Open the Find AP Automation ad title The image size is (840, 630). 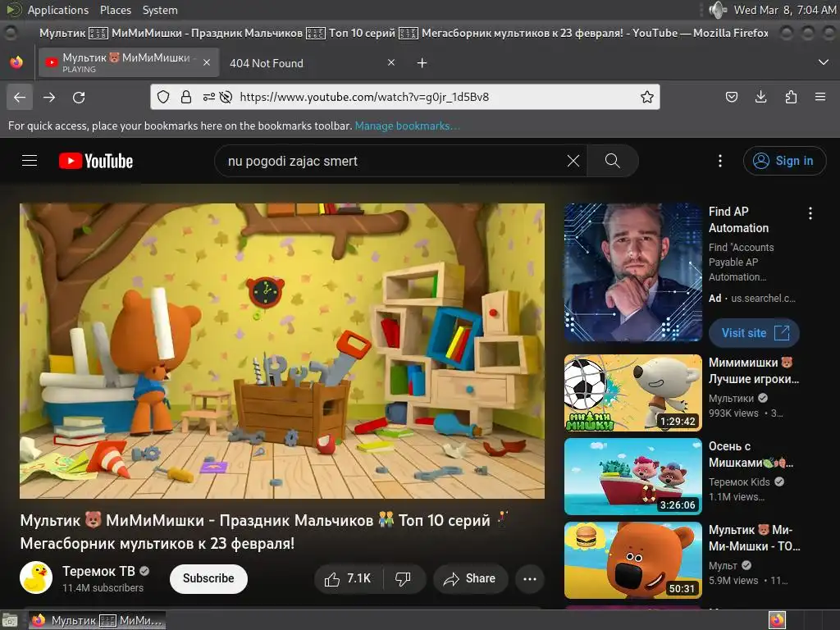[x=739, y=220]
